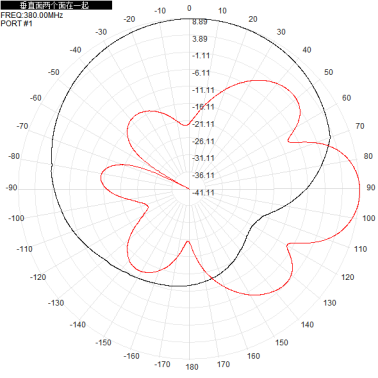Click the positive 90 degree angle label

pyautogui.click(x=371, y=187)
